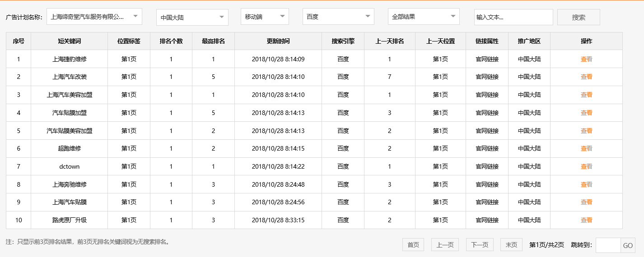Select the keyword cell 汽车贴膜美容加盟
Viewport: 644px width, 257px height.
pos(69,131)
